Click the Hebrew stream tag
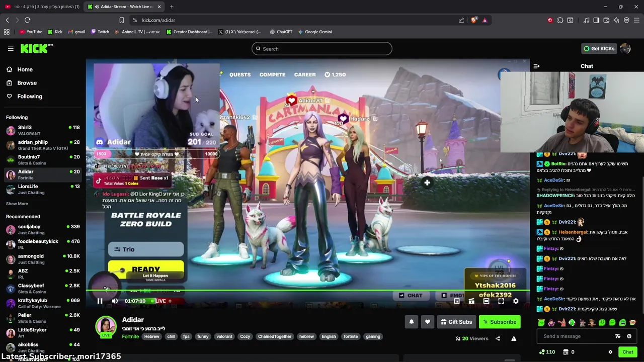 pyautogui.click(x=152, y=336)
